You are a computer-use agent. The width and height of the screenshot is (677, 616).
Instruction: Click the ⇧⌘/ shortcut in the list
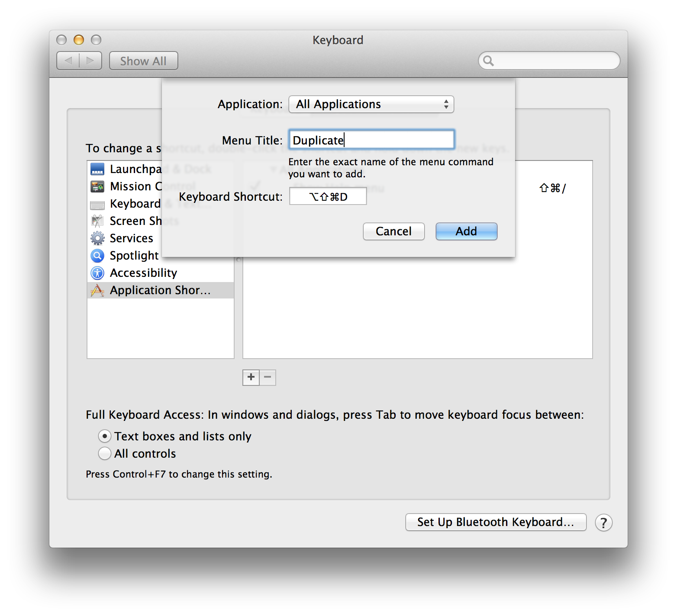pos(552,188)
